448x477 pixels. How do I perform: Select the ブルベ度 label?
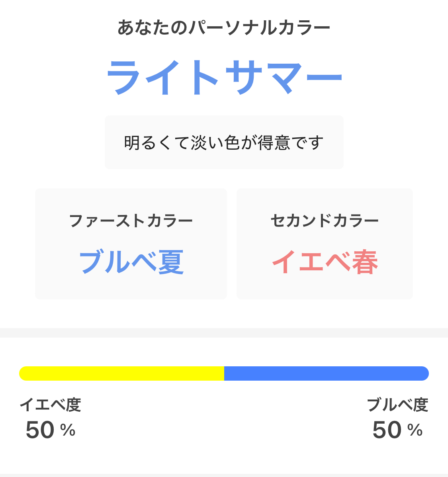click(398, 405)
